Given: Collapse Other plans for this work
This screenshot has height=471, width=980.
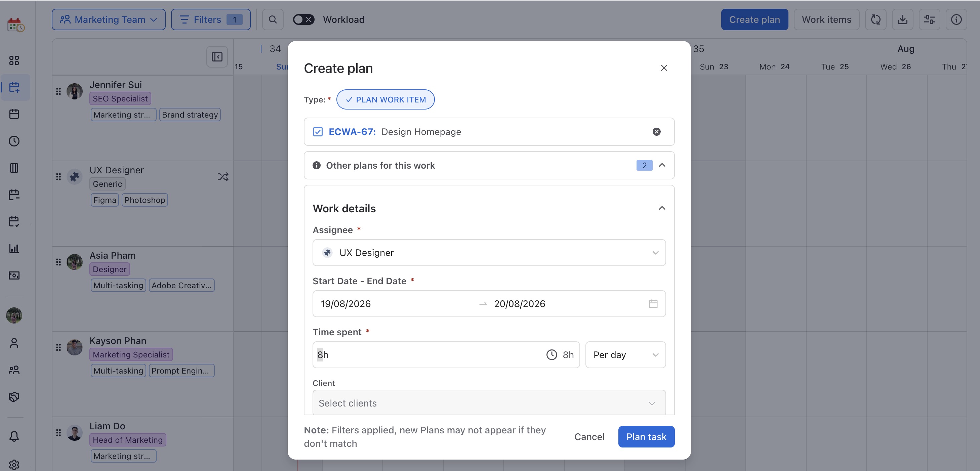Looking at the screenshot, I should (662, 165).
